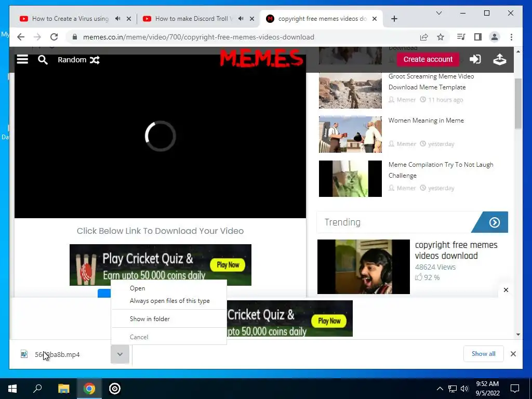Screen dimensions: 532x399
Task: Collapse the download item chevron menu
Action: coord(120,354)
